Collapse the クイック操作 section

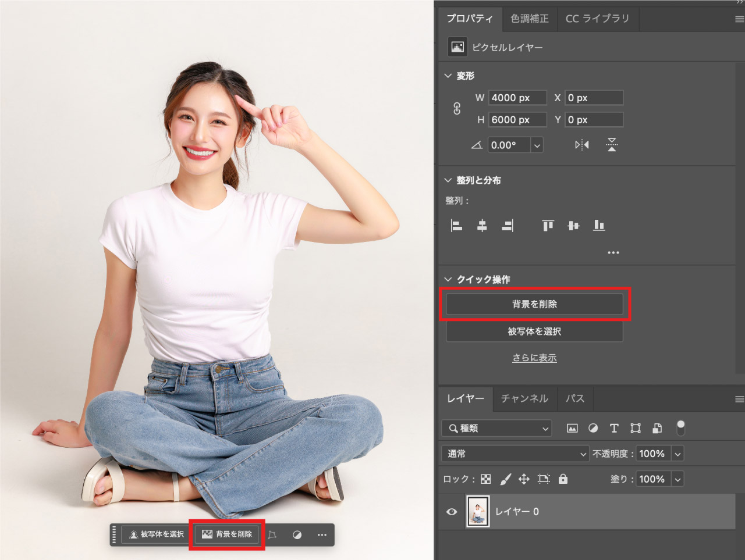[x=448, y=280]
